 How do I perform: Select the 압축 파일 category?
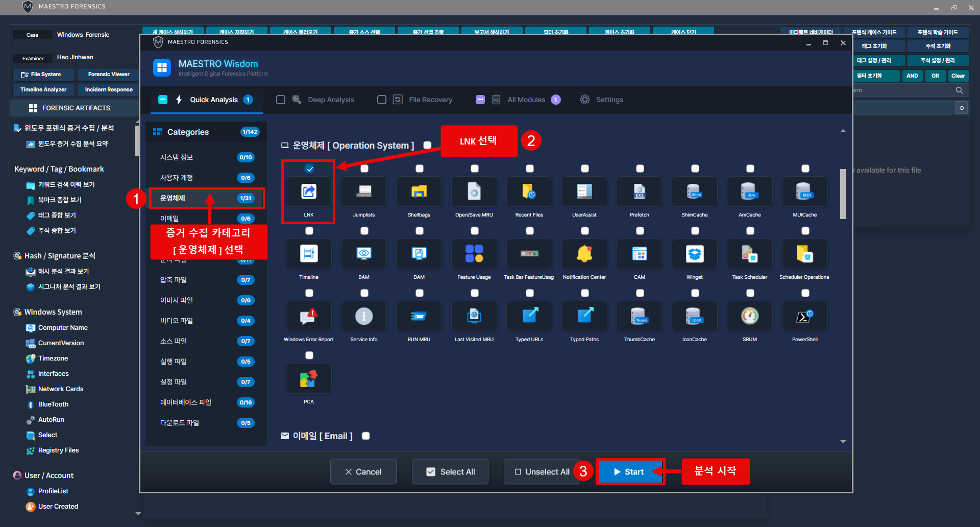pos(207,280)
